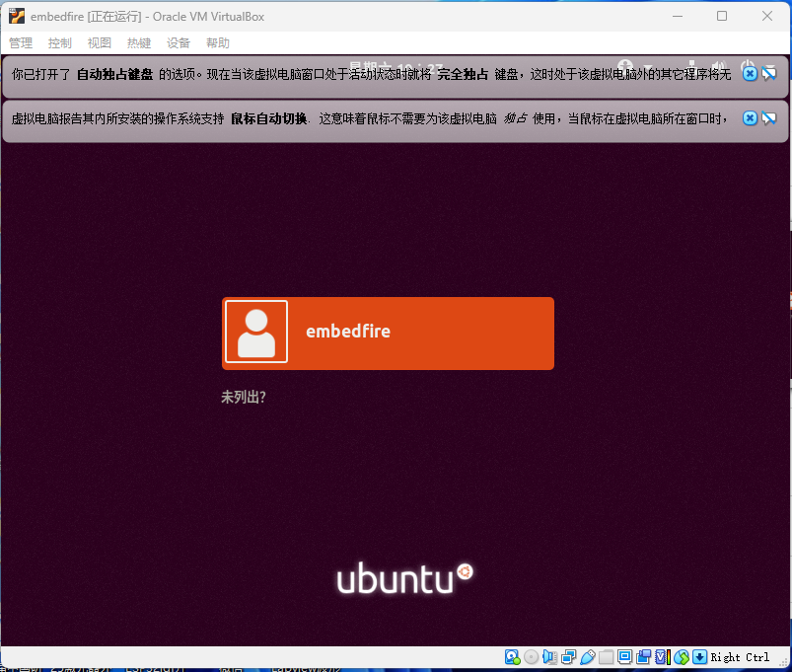Click the USB devices status icon

pyautogui.click(x=588, y=657)
